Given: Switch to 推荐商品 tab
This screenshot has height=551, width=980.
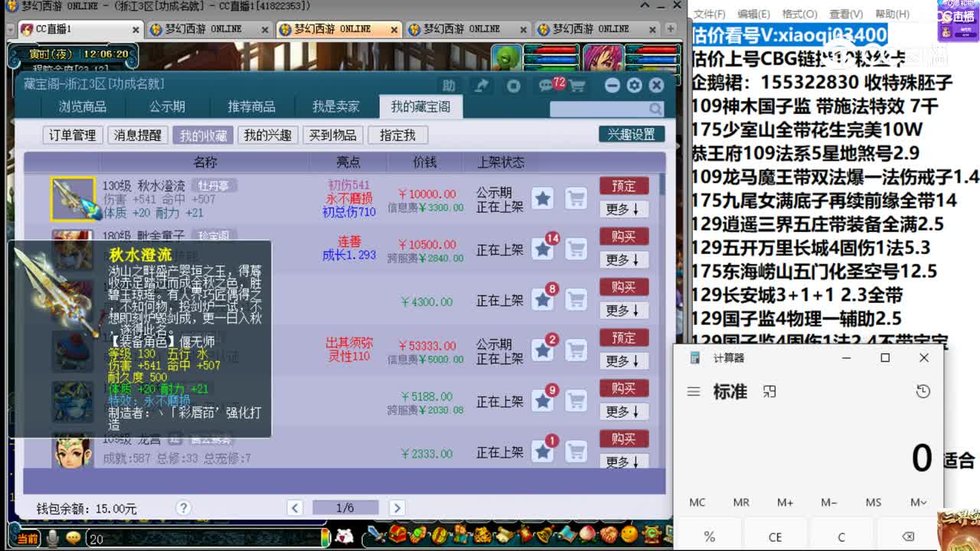Looking at the screenshot, I should pyautogui.click(x=251, y=106).
